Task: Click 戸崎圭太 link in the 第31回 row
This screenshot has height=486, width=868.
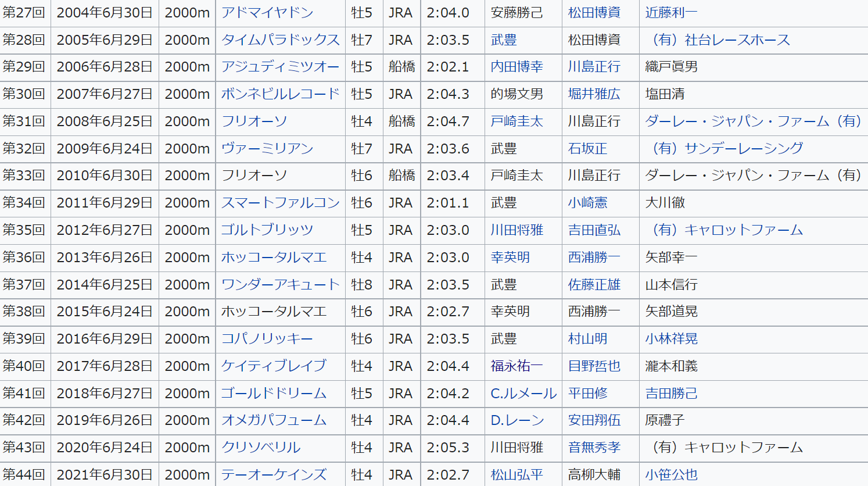Action: coord(517,121)
